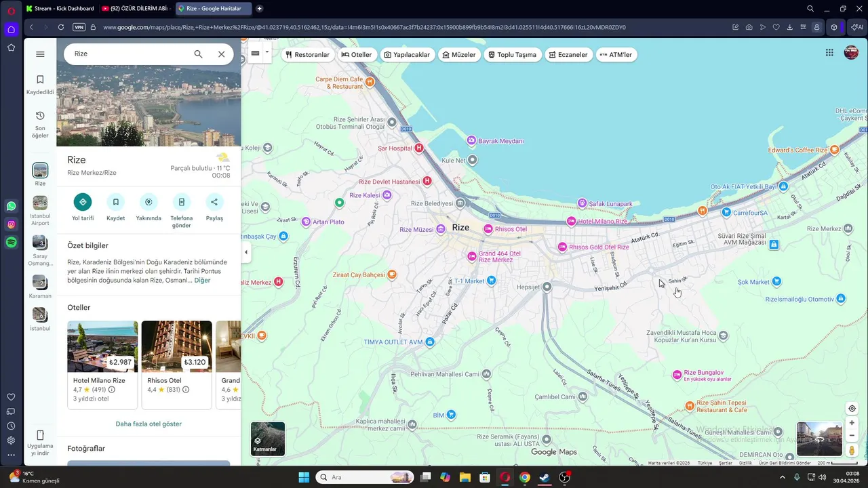Zoom out the map with minus
Screen dimensions: 868x488
(x=852, y=436)
